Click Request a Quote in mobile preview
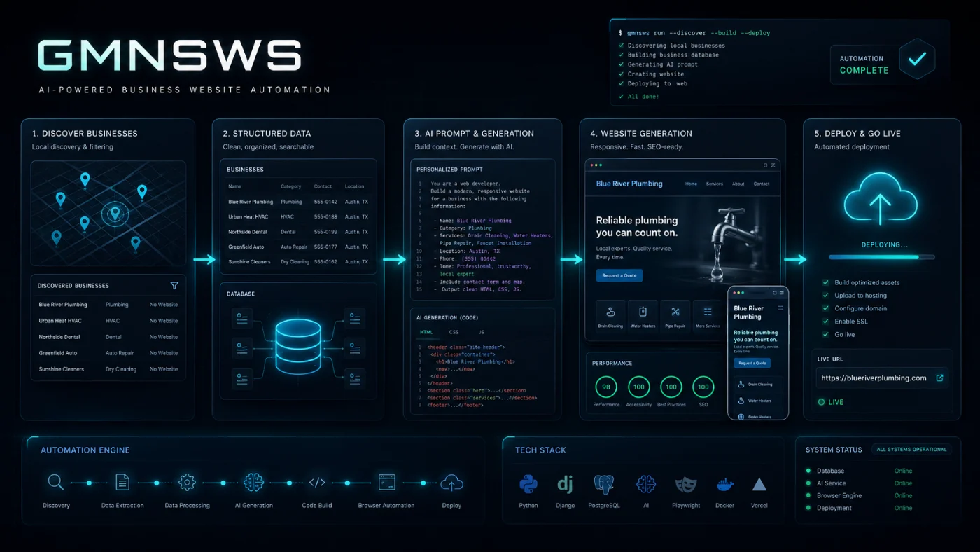Image resolution: width=980 pixels, height=552 pixels. tap(752, 363)
